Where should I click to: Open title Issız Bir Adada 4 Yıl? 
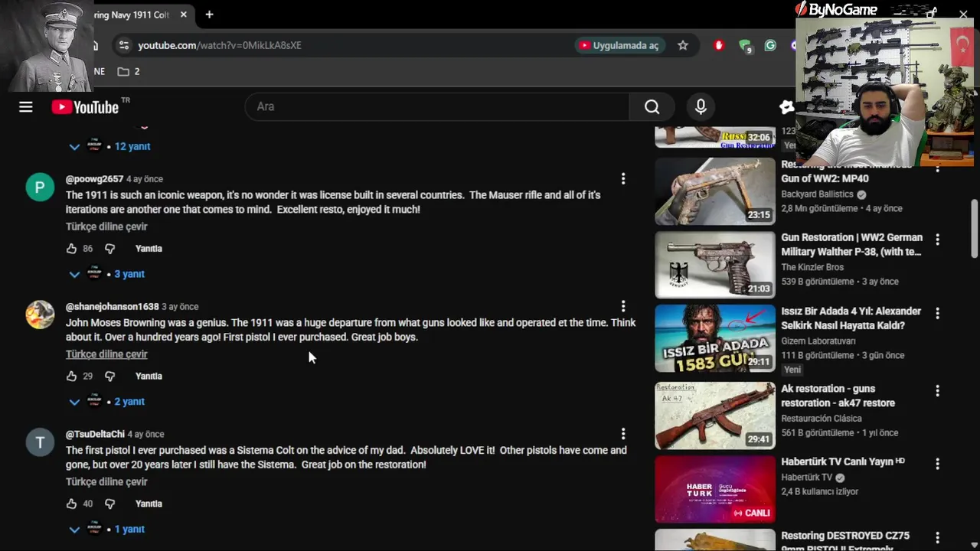(x=851, y=318)
